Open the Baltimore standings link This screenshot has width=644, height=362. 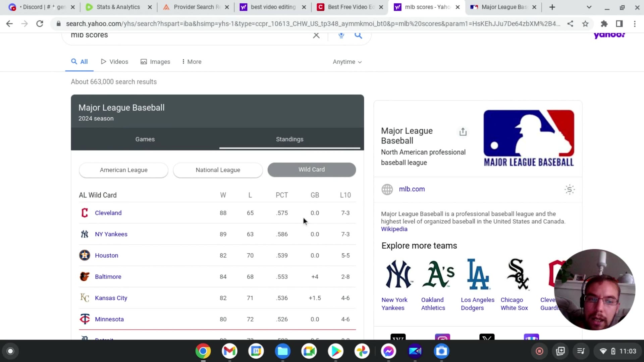point(108,277)
